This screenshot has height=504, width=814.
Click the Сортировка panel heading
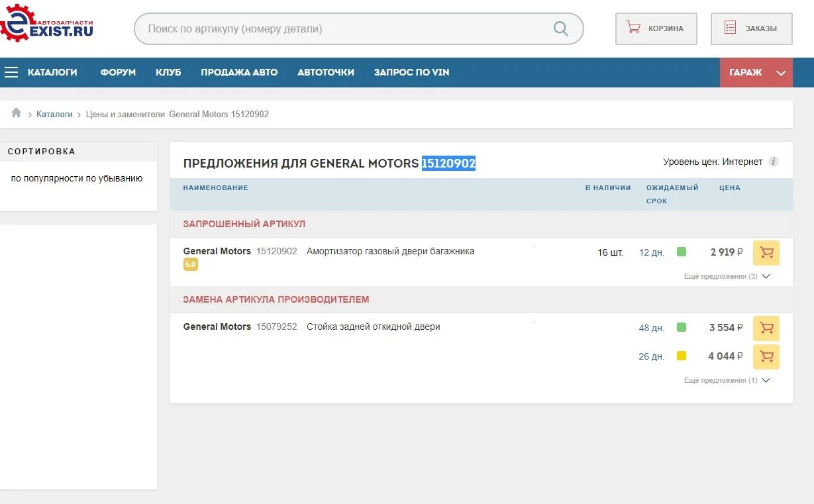pyautogui.click(x=42, y=152)
